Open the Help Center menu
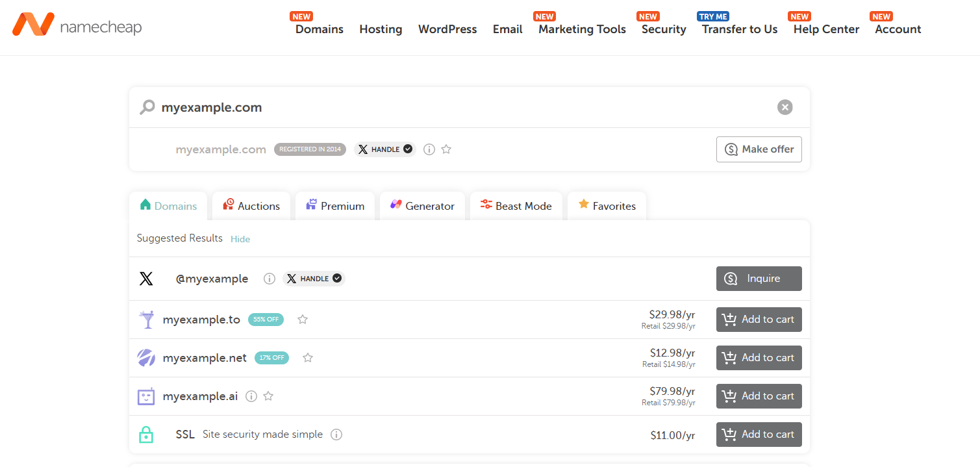This screenshot has width=980, height=467. (x=826, y=29)
